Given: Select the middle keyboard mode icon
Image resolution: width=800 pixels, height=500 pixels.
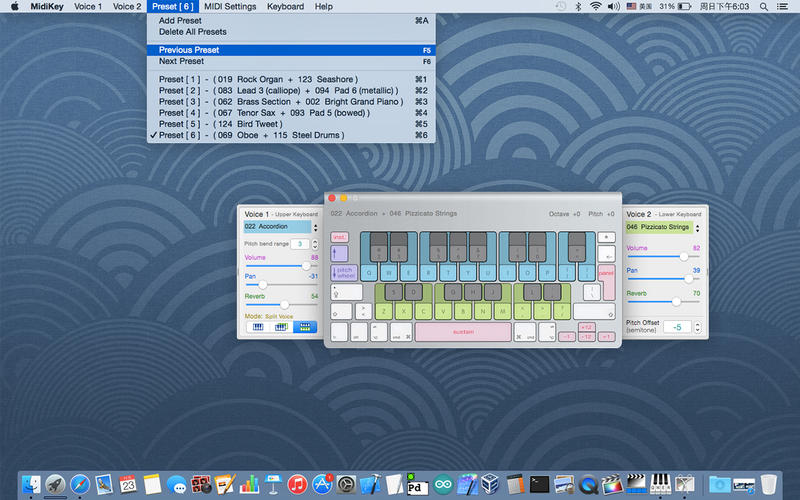Looking at the screenshot, I should pos(281,327).
